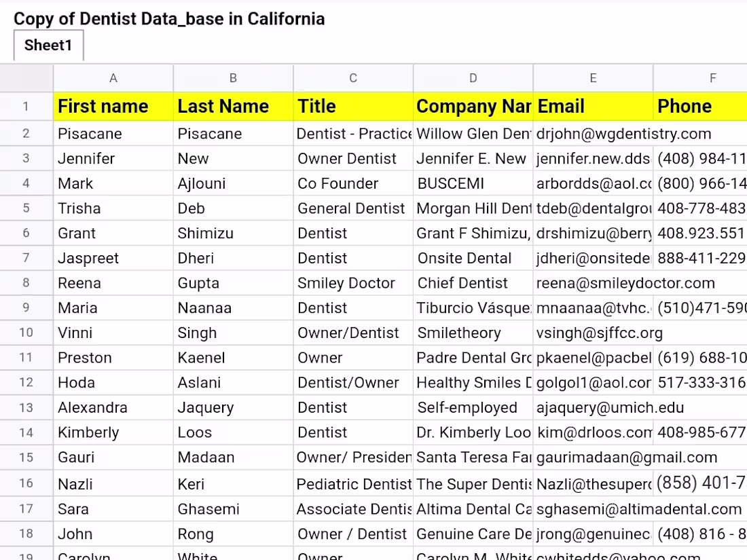Select the cell with drjohn@wgdentistry.com
747x560 pixels.
pos(592,133)
